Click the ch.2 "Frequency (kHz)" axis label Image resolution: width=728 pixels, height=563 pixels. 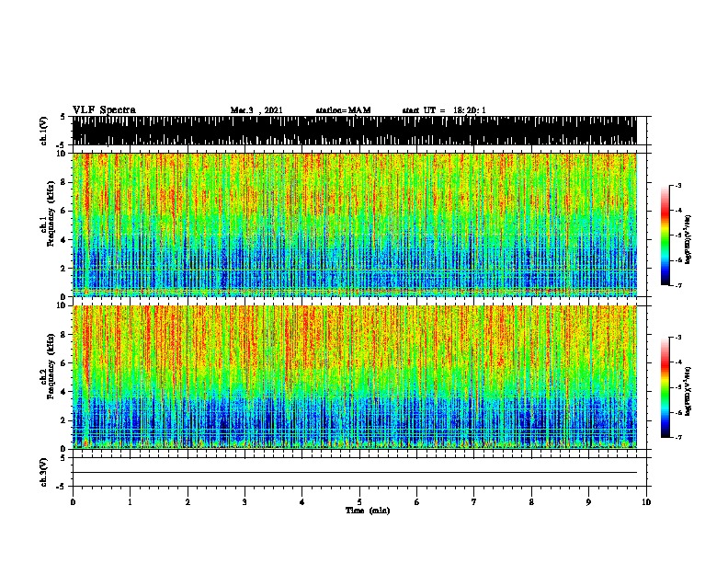pos(51,366)
